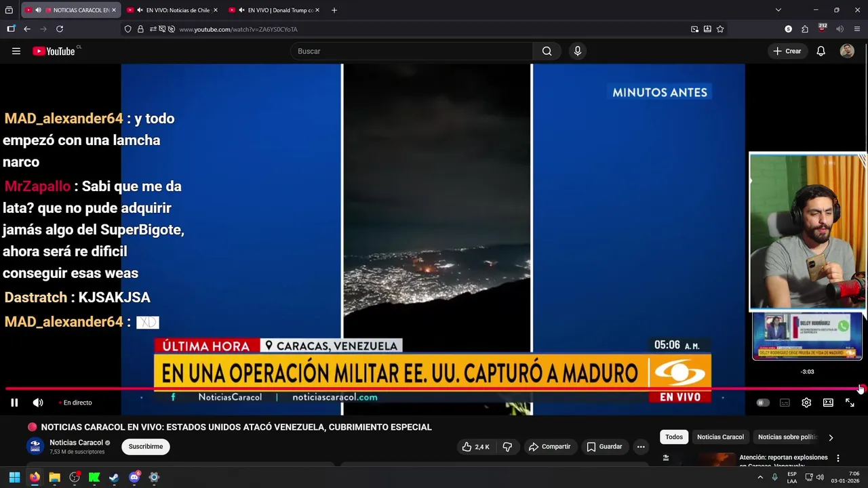
Task: Toggle the tab audio speaker in toolbar
Action: pyautogui.click(x=840, y=29)
